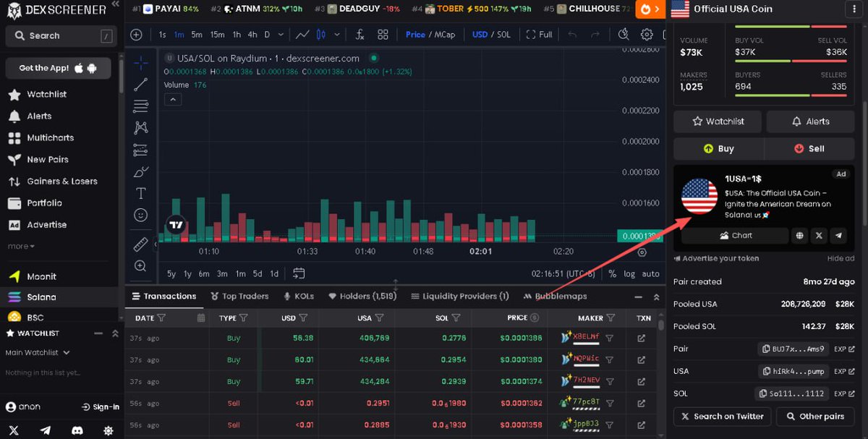Toggle the percent scale mode
The width and height of the screenshot is (868, 439).
click(612, 274)
